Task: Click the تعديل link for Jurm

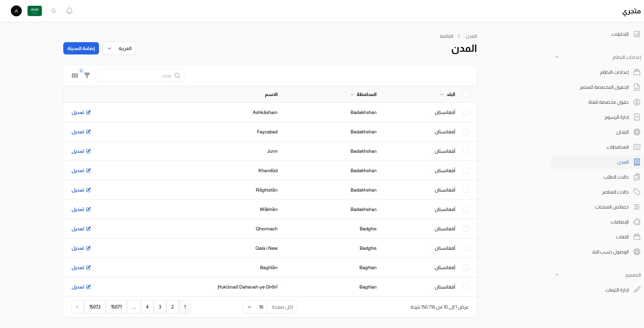Action: (x=81, y=151)
